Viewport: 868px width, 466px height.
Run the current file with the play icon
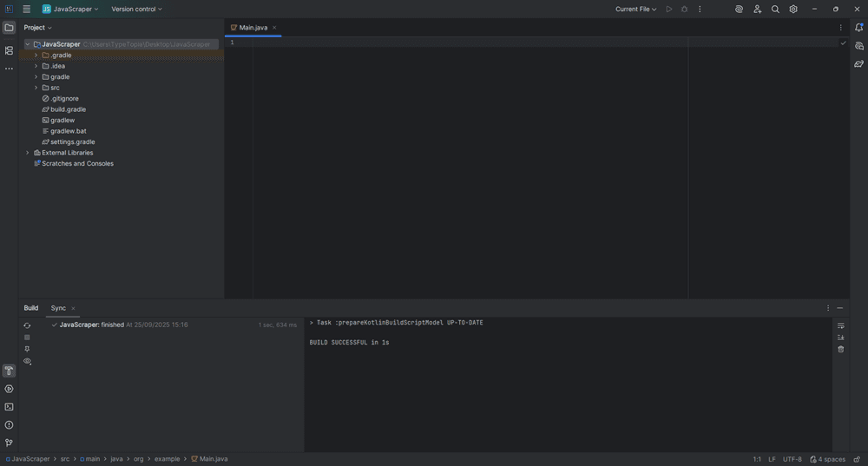pos(668,9)
